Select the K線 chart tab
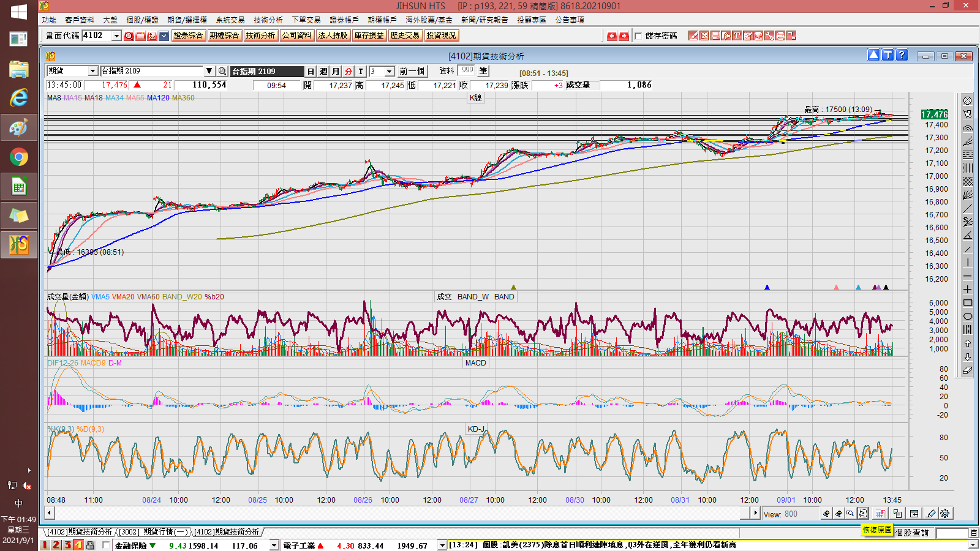The image size is (980, 551). coord(476,98)
